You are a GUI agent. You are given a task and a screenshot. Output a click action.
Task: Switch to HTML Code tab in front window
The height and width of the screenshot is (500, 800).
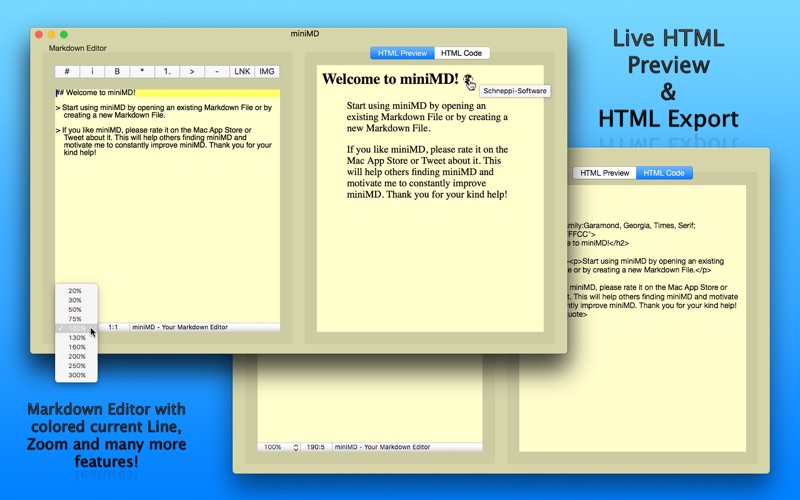tap(461, 53)
